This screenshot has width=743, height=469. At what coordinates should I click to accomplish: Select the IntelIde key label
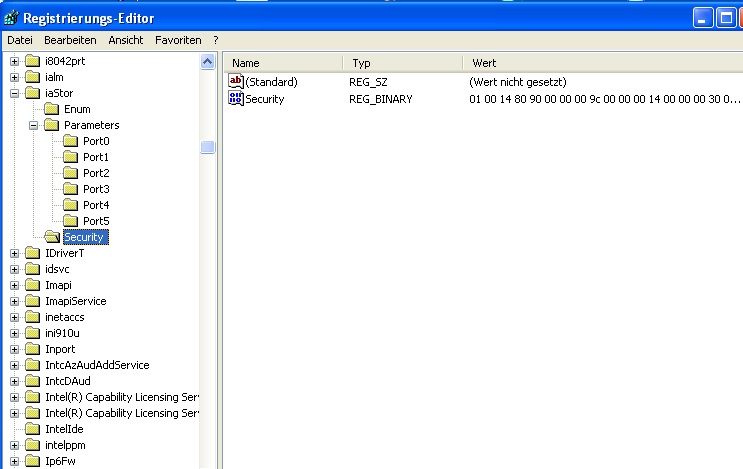pyautogui.click(x=64, y=429)
